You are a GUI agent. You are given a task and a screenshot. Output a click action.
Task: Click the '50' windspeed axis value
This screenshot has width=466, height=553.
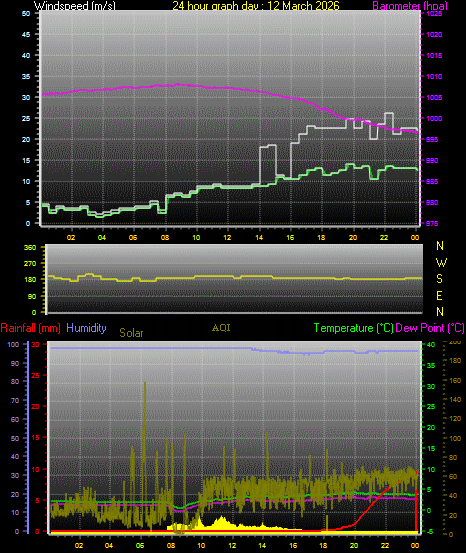coord(26,14)
